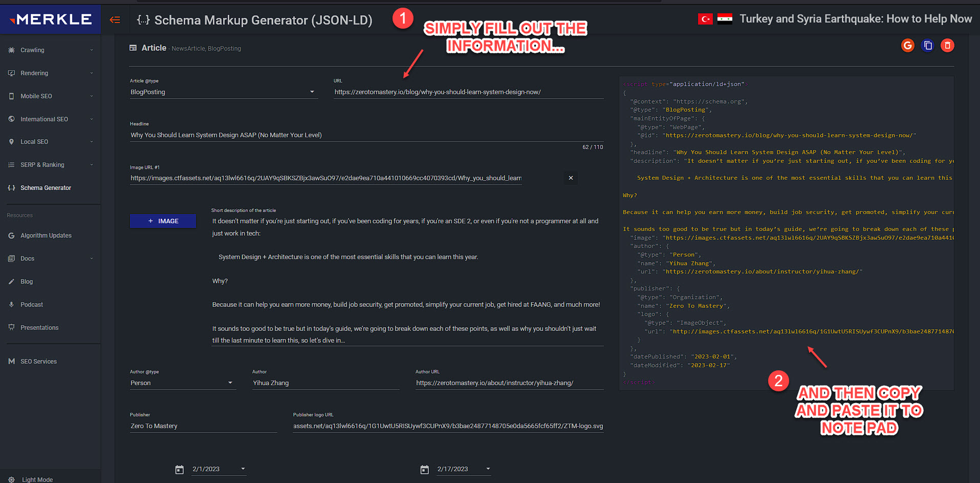Open the Article @type BlogPosting dropdown

pos(224,92)
